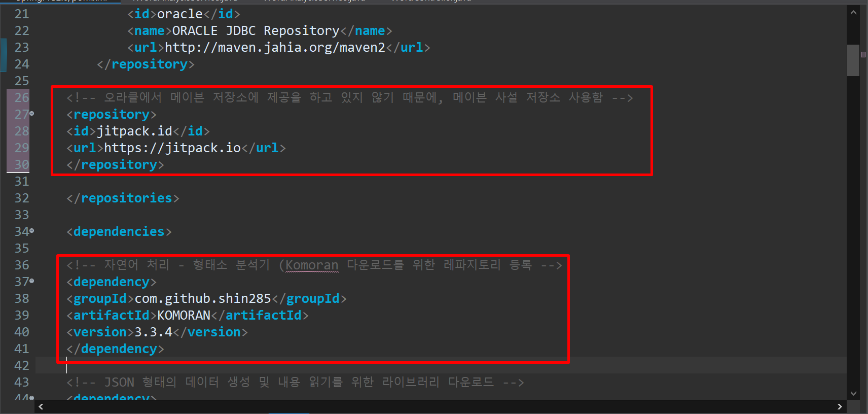868x414 pixels.
Task: Click line number 40 in the gutter
Action: pyautogui.click(x=22, y=332)
